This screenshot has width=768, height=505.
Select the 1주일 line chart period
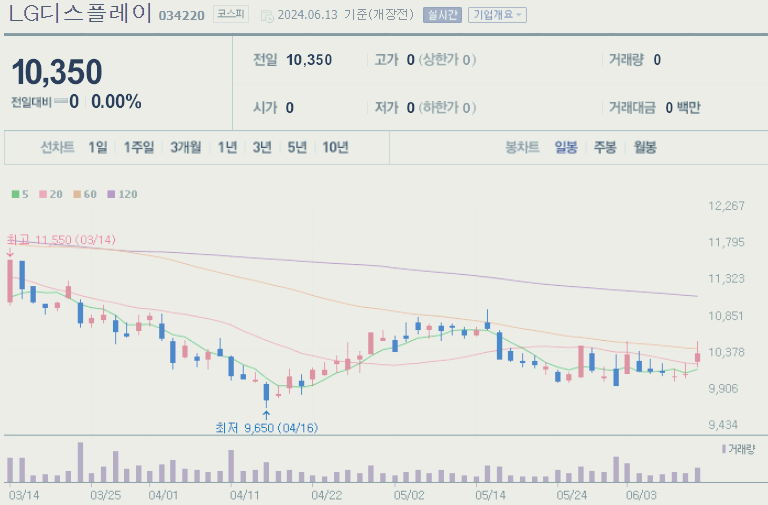139,147
